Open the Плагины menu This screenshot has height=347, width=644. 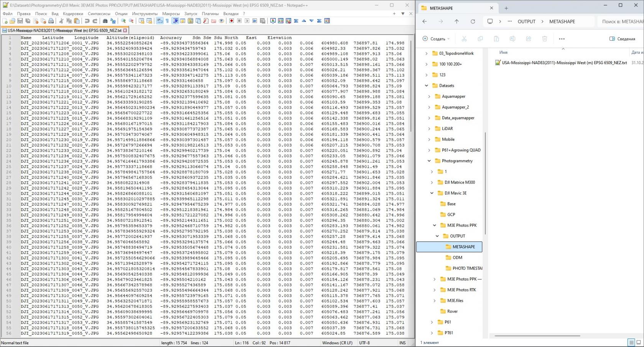(x=210, y=13)
